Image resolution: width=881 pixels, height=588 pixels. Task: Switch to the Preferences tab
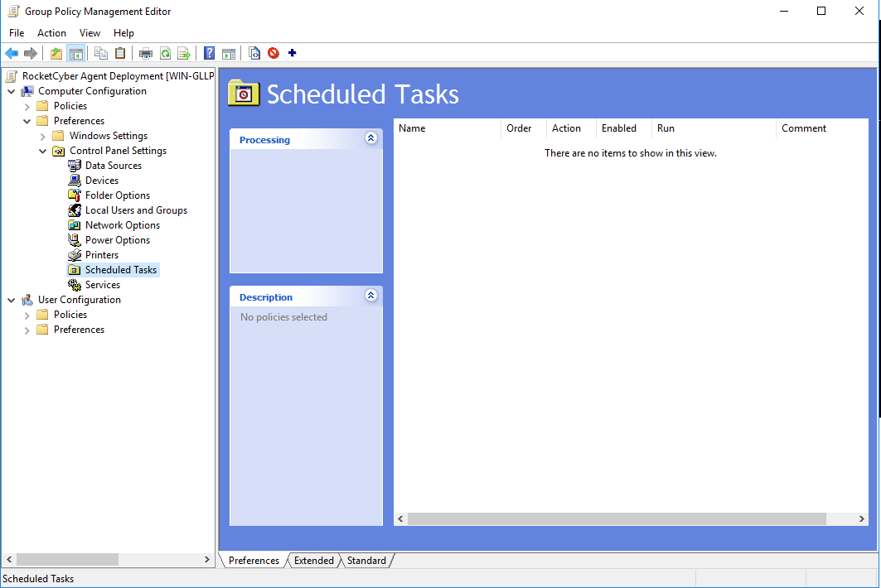pyautogui.click(x=254, y=561)
